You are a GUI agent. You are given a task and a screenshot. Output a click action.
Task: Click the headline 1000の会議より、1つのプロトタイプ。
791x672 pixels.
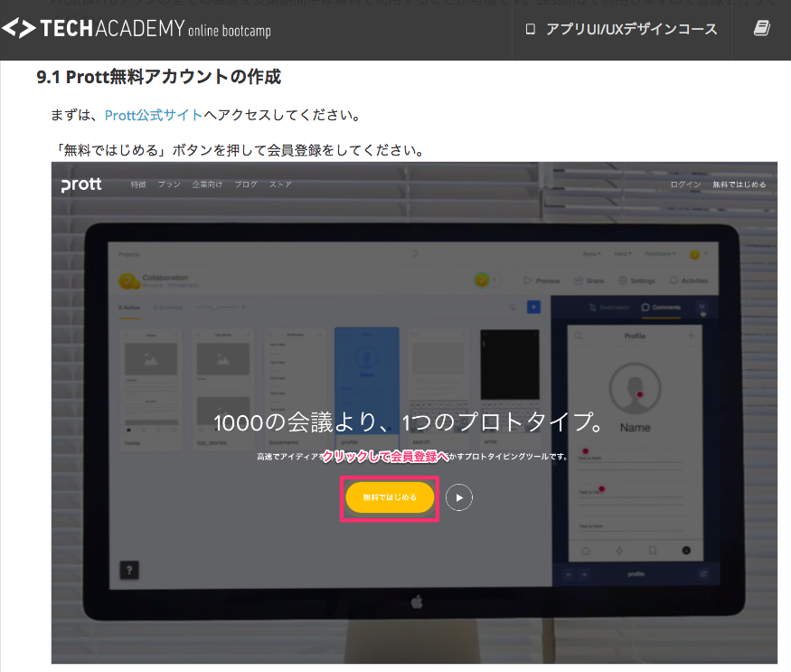point(409,422)
